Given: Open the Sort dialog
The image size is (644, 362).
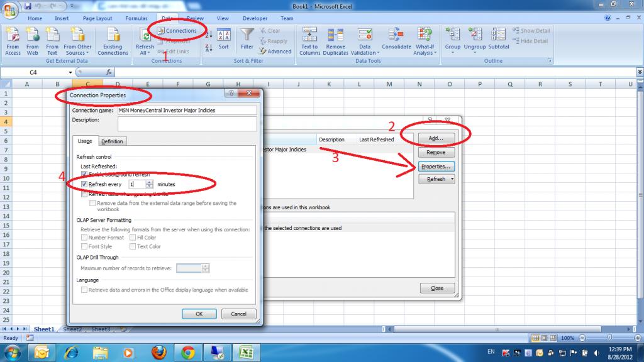Looking at the screenshot, I should pos(223,40).
